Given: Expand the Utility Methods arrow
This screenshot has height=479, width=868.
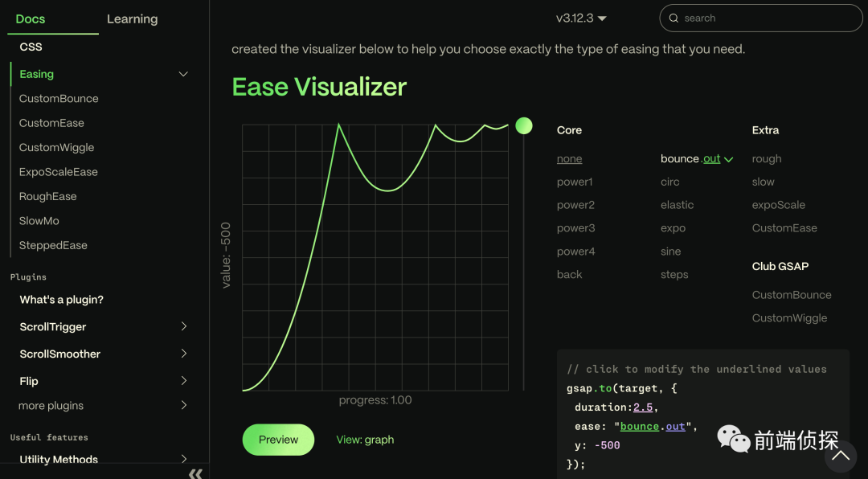Looking at the screenshot, I should (x=184, y=459).
